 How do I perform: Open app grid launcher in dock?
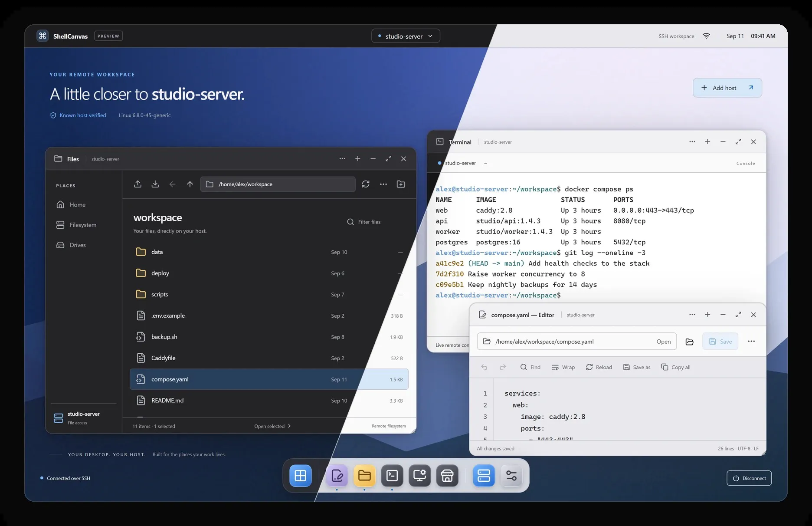click(300, 476)
